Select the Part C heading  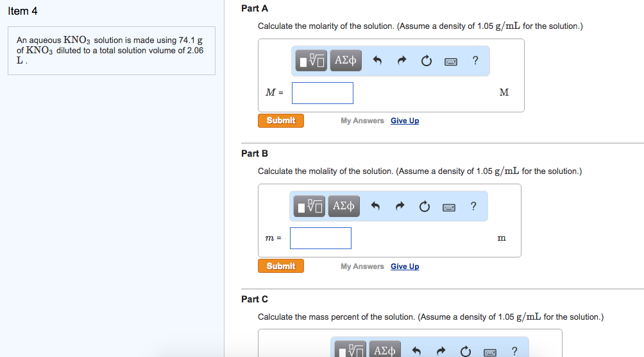255,299
